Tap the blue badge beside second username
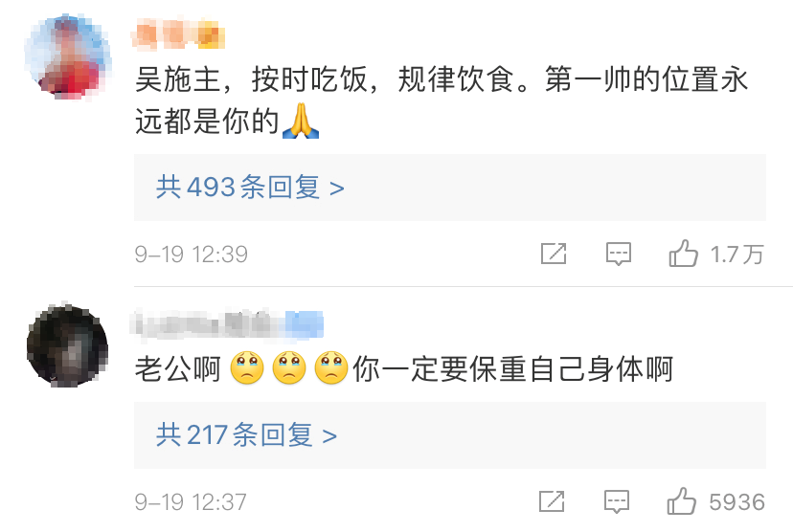793x532 pixels. (x=305, y=323)
